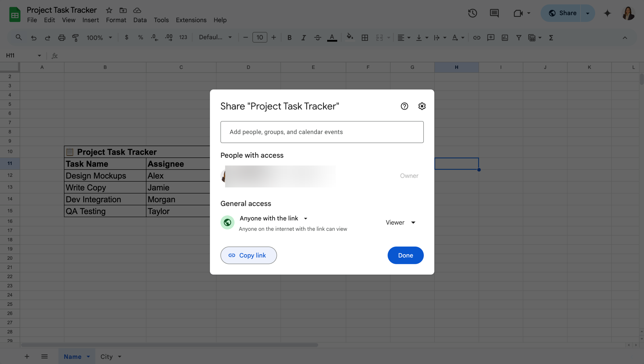Click the Gemini sparkle icon
Screen dimensions: 644x364
[x=607, y=13]
